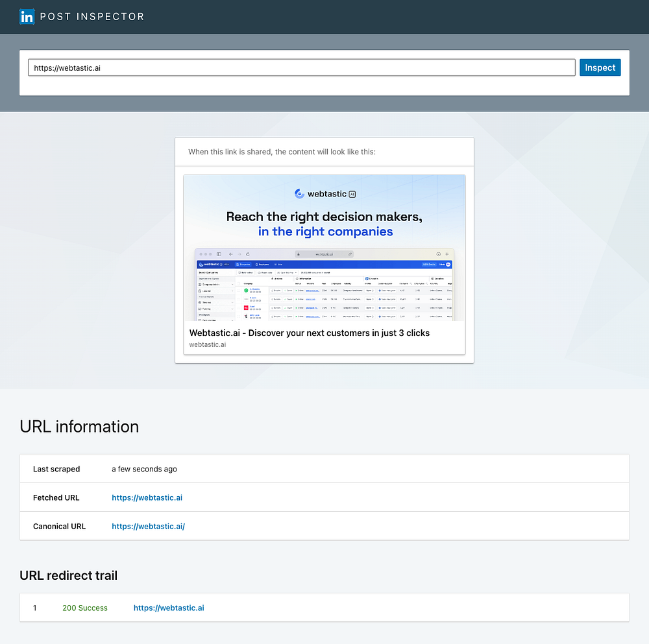Click 'a few seconds ago' value
The width and height of the screenshot is (649, 644).
pos(145,469)
